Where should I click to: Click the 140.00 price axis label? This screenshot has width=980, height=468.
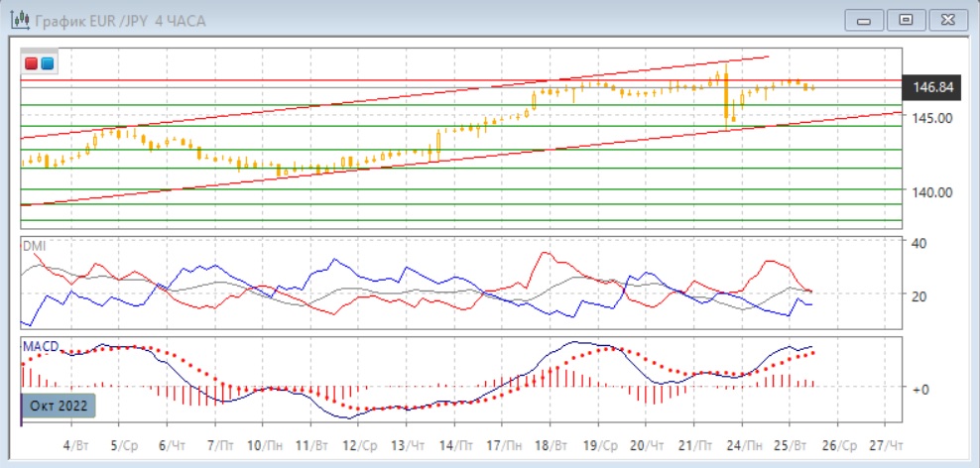(932, 192)
